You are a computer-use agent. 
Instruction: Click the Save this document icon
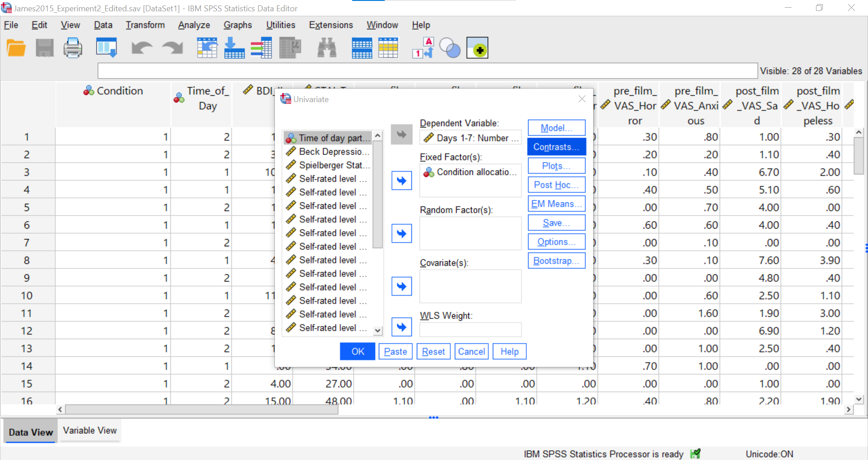pyautogui.click(x=45, y=48)
